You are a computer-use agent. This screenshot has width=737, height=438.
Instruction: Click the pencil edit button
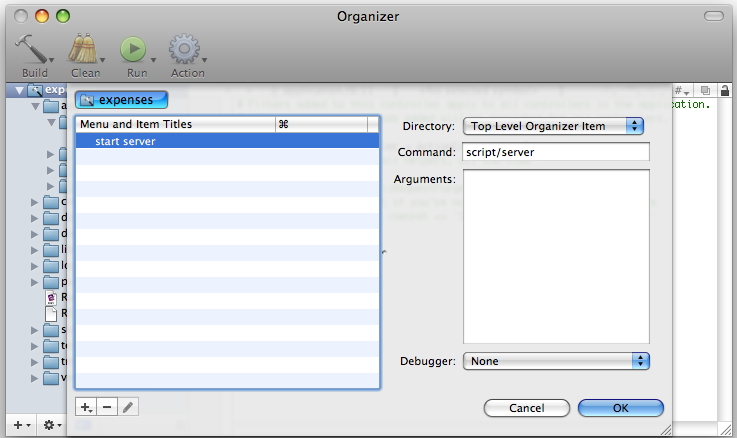[x=128, y=407]
